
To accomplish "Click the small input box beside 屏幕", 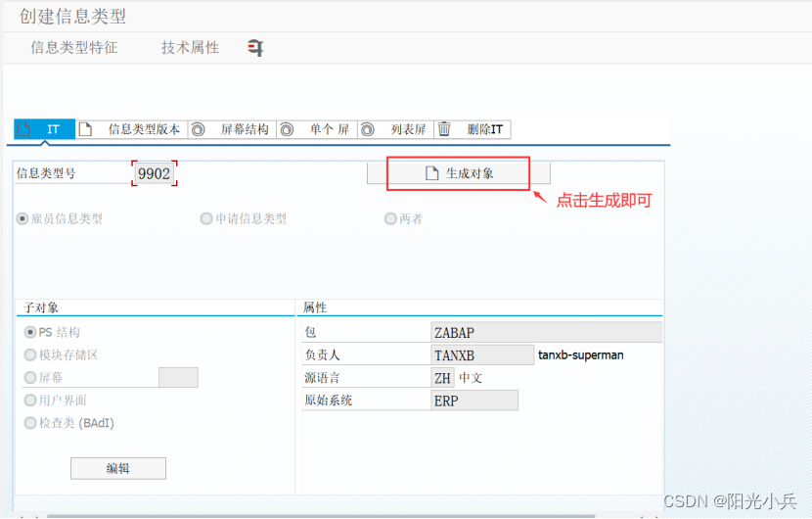I will click(178, 377).
